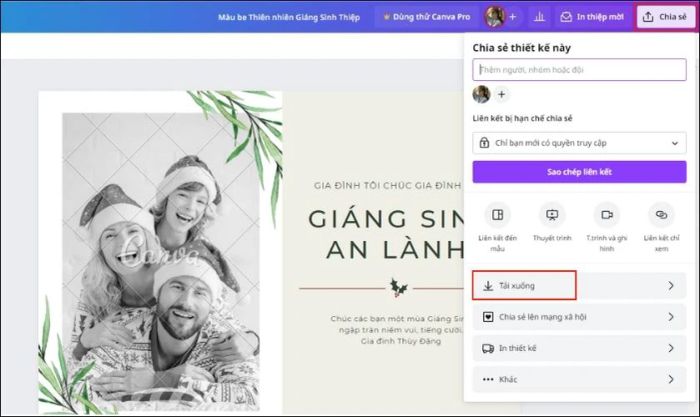Image resolution: width=700 pixels, height=417 pixels.
Task: Select the GIÁNG SINH AN LÀNH heading text
Action: [x=386, y=234]
